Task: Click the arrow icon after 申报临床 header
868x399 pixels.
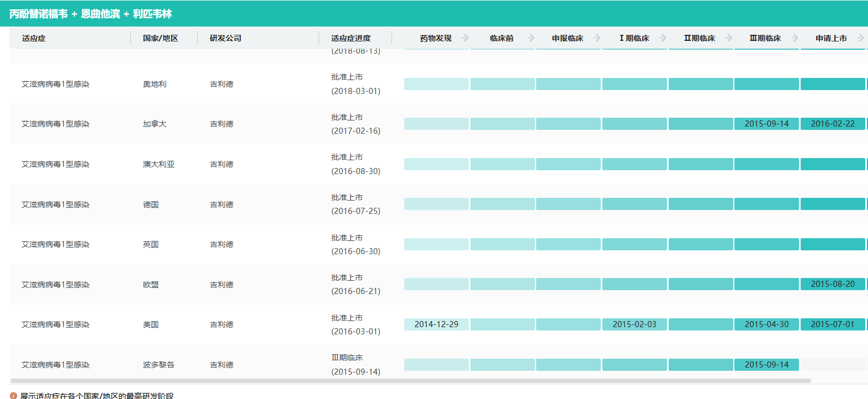Action: pos(597,38)
